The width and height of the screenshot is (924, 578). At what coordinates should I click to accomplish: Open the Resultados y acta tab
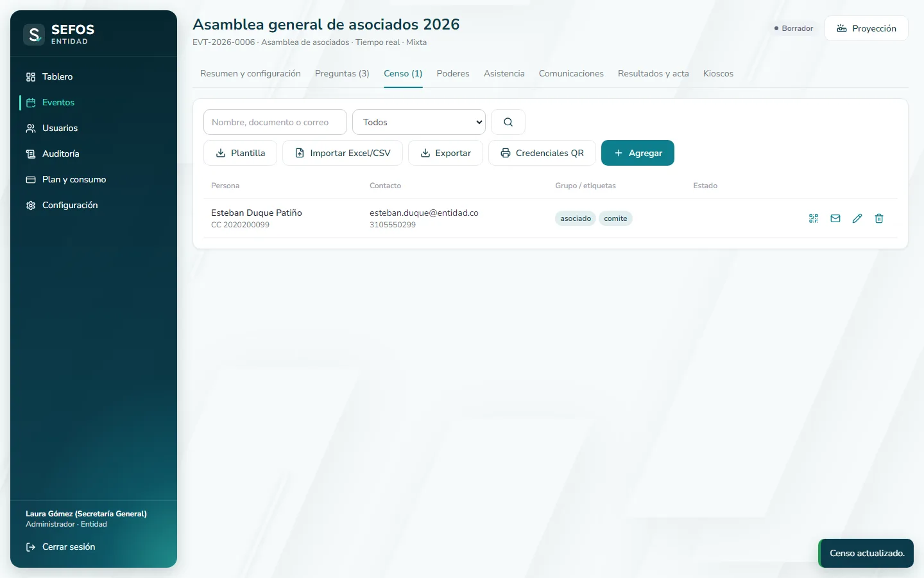653,73
